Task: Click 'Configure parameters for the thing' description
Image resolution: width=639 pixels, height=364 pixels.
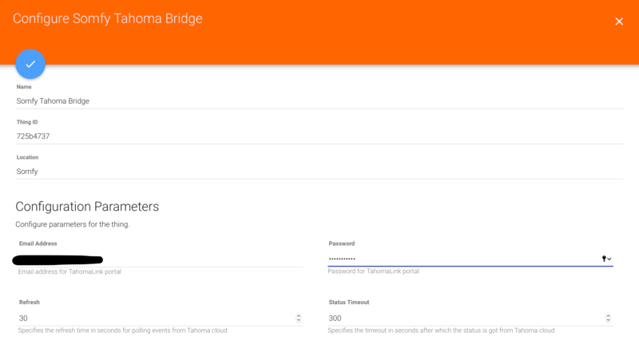Action: click(x=72, y=224)
